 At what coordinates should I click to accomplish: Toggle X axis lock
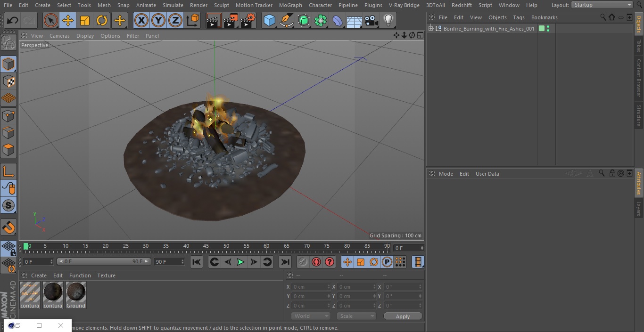tap(141, 21)
